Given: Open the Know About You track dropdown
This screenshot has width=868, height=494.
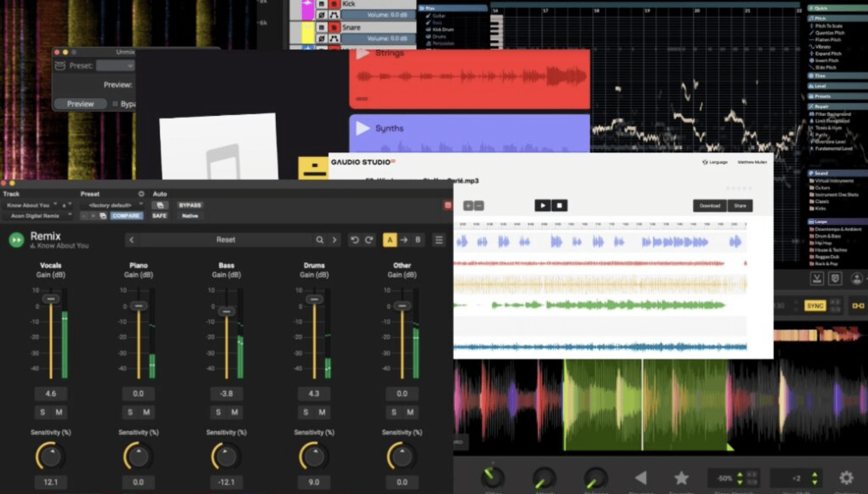Looking at the screenshot, I should 31,205.
